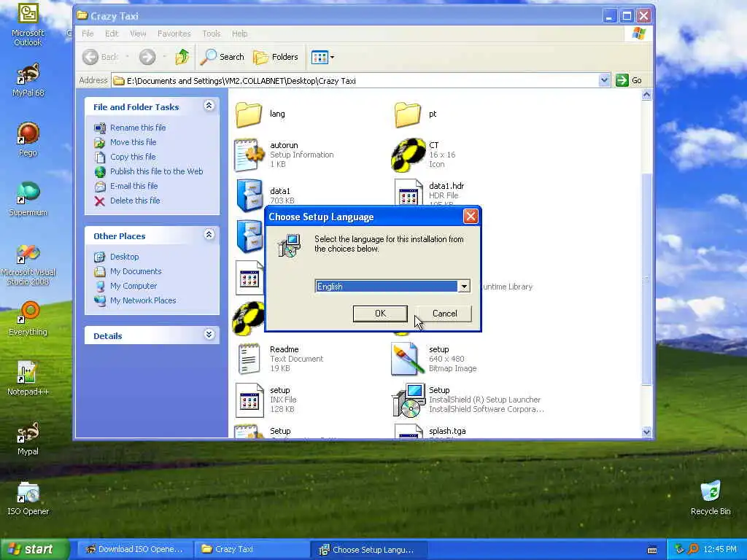This screenshot has height=560, width=747.
Task: Click Rename this file link
Action: pyautogui.click(x=138, y=128)
